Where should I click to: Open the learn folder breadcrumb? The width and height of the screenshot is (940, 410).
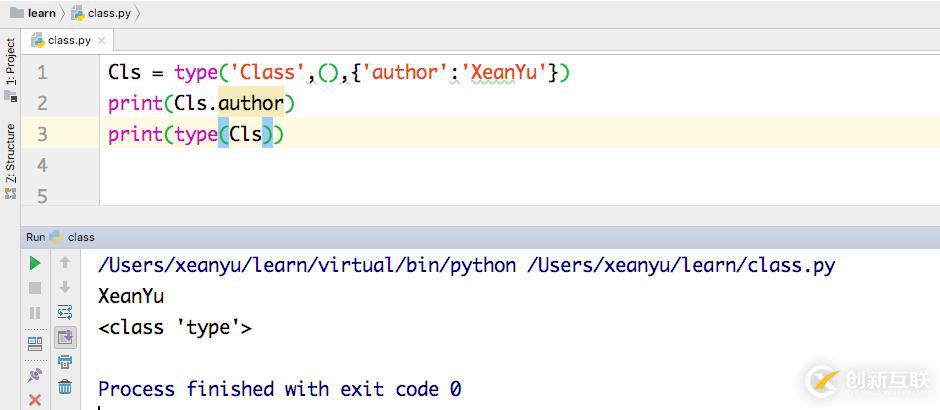pyautogui.click(x=33, y=13)
